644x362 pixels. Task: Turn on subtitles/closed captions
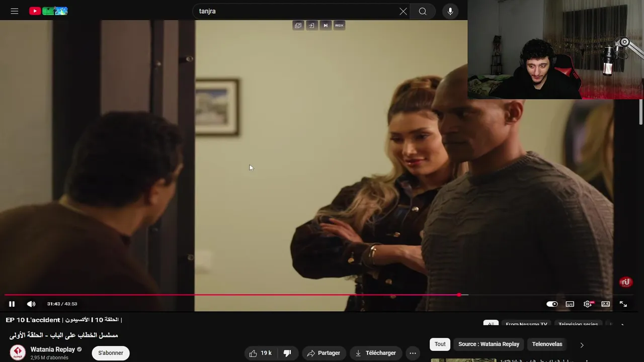click(x=570, y=304)
